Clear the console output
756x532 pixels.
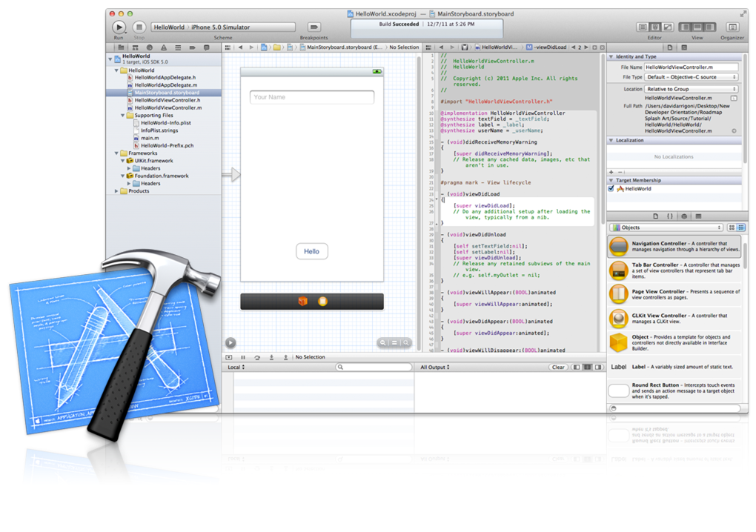pos(557,367)
